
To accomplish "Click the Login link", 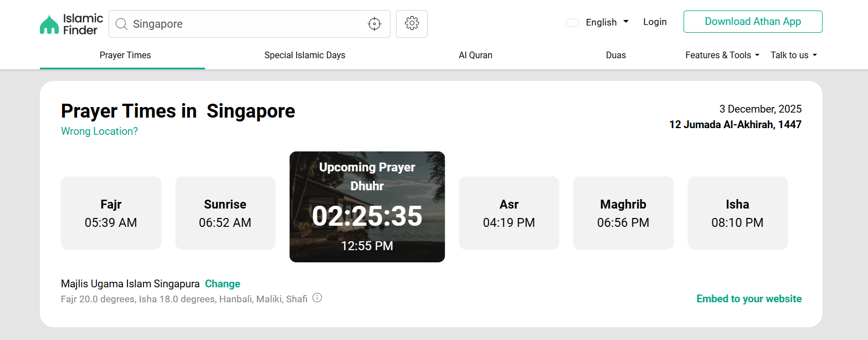I will pyautogui.click(x=655, y=22).
